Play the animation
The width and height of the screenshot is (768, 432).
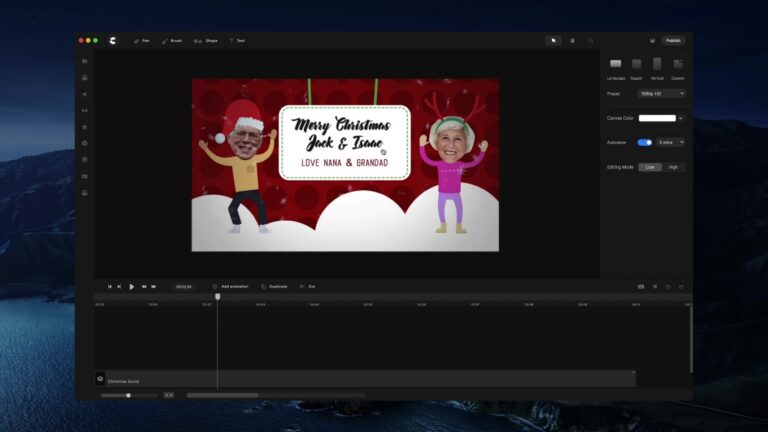tap(131, 287)
